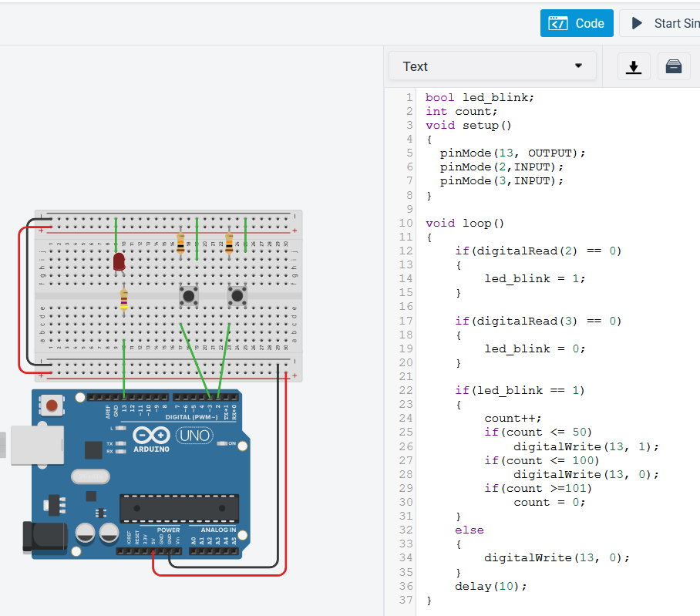Click 'if(count >=101)' line
This screenshot has height=616, width=700.
click(x=538, y=488)
